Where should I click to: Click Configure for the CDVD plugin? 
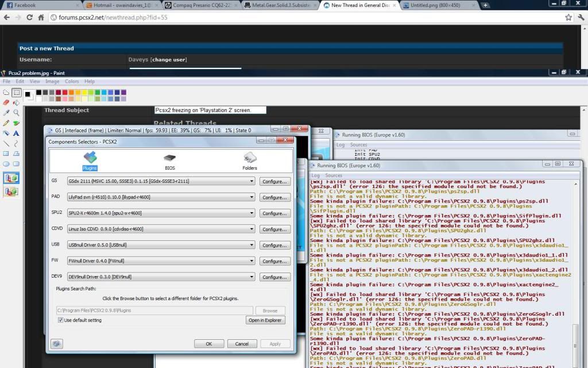tap(275, 229)
